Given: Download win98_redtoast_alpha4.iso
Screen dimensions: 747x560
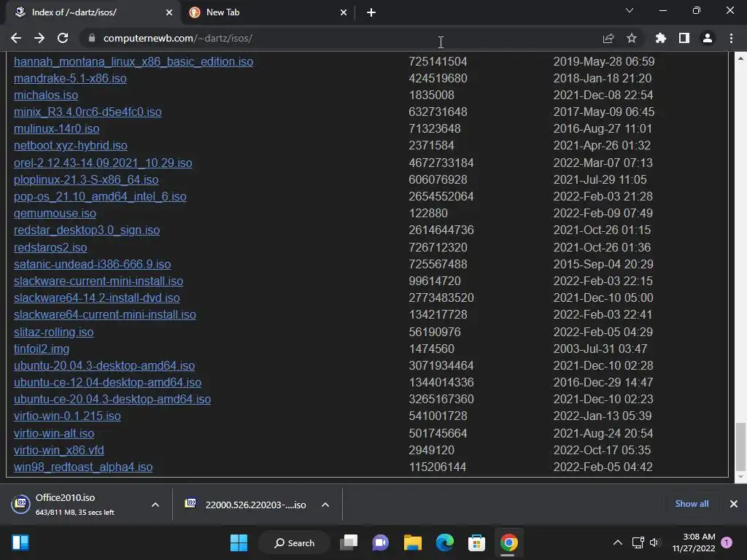Looking at the screenshot, I should 83,467.
